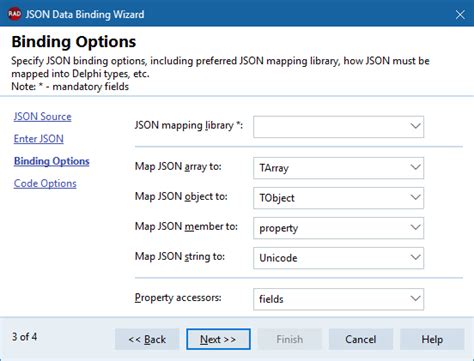474x361 pixels.
Task: Click the Cancel button
Action: (361, 339)
